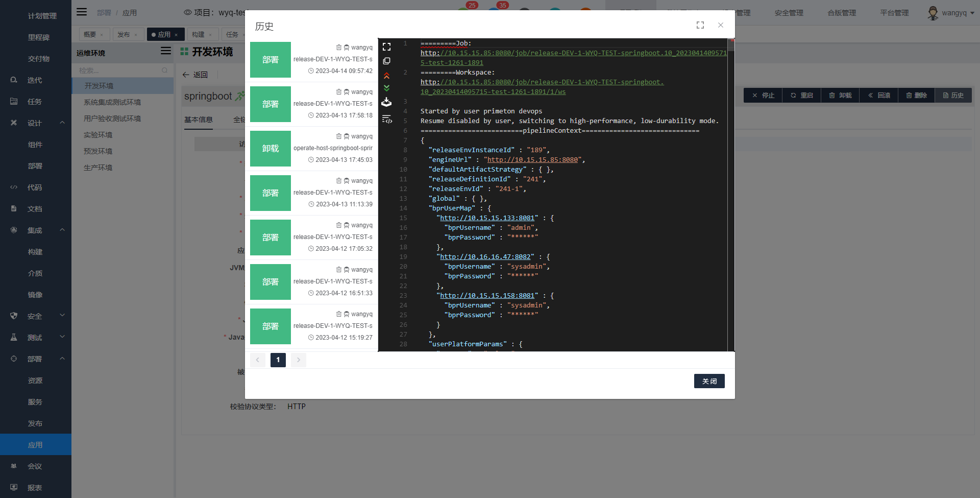This screenshot has width=980, height=498.
Task: Click the 回滚 rollback button
Action: coord(879,95)
